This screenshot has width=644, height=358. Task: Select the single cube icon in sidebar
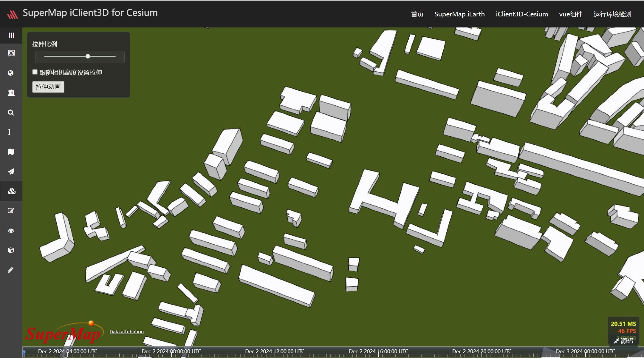click(11, 250)
